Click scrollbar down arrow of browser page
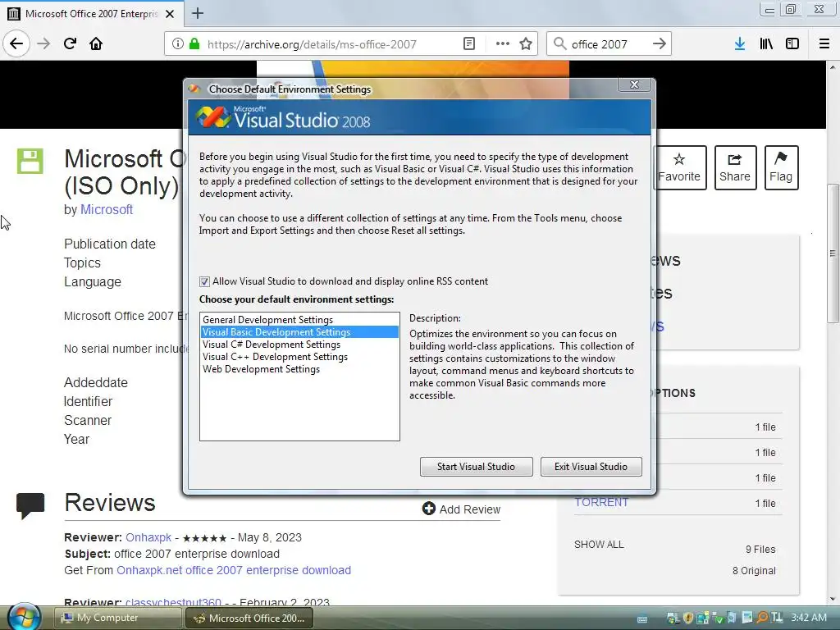Screen dimensions: 840x630 (x=833, y=599)
